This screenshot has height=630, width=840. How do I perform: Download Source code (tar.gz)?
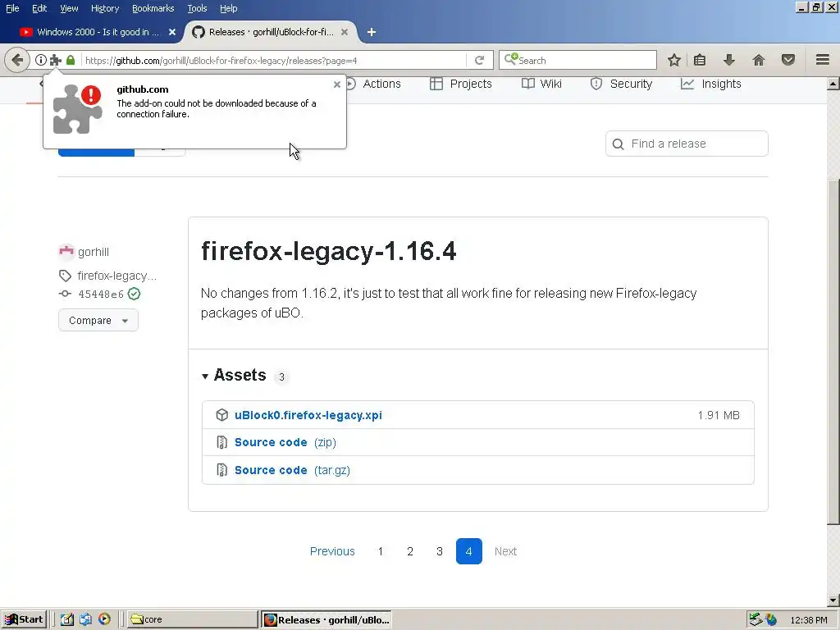pyautogui.click(x=292, y=470)
